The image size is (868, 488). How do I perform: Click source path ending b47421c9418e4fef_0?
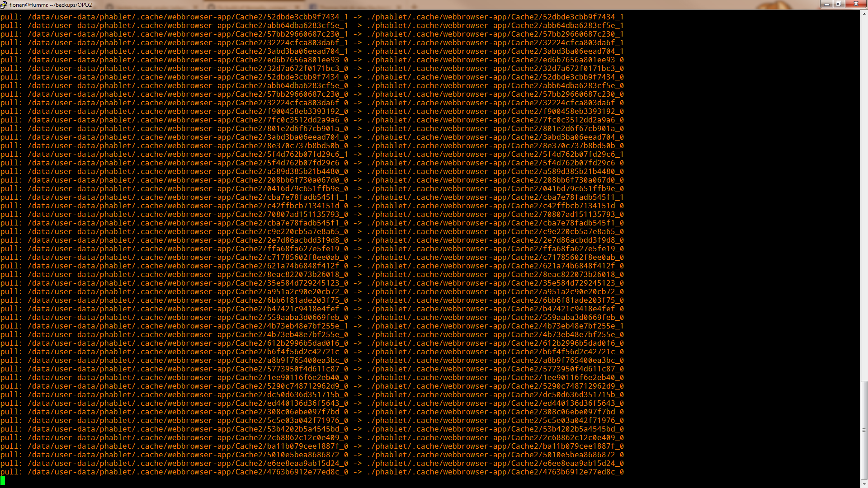click(x=188, y=309)
